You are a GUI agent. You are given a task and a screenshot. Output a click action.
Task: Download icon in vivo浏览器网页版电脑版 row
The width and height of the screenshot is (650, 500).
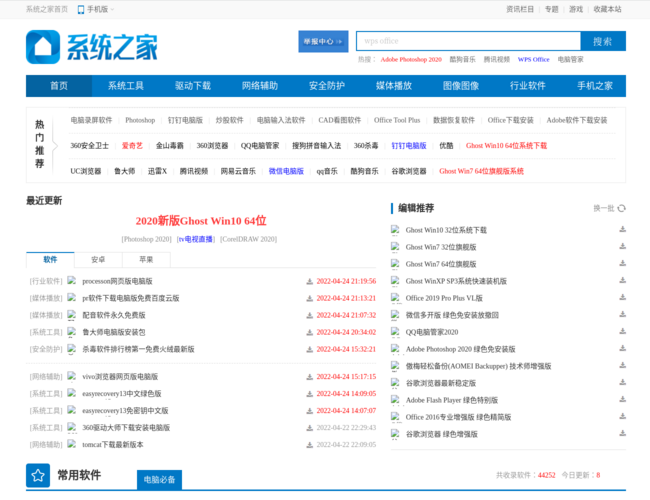[x=309, y=377]
